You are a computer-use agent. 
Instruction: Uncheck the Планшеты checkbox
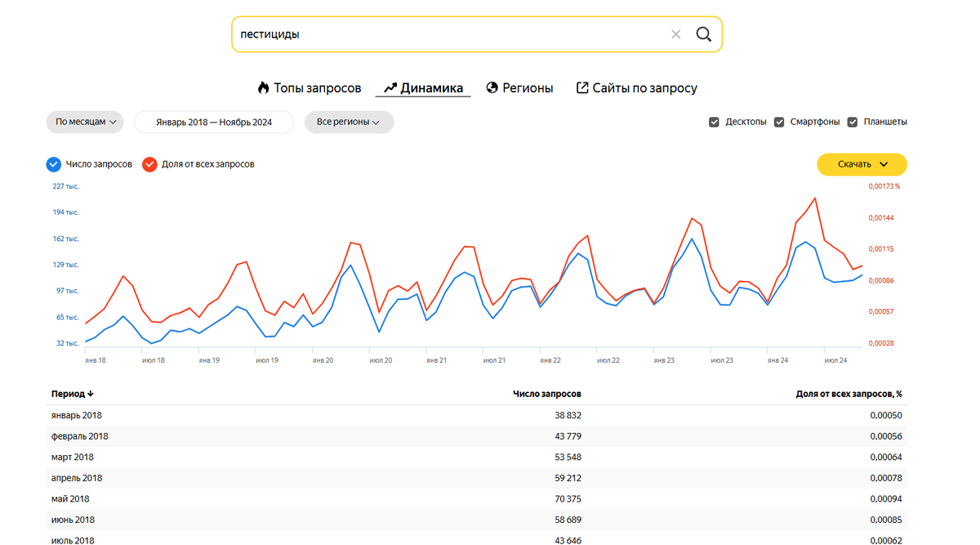point(853,122)
